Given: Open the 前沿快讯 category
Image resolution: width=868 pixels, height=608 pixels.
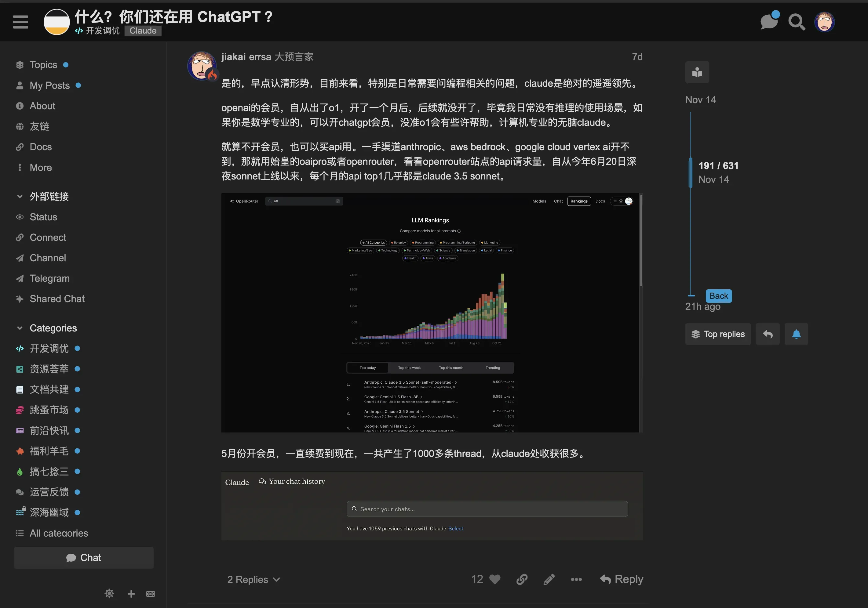Looking at the screenshot, I should 49,430.
